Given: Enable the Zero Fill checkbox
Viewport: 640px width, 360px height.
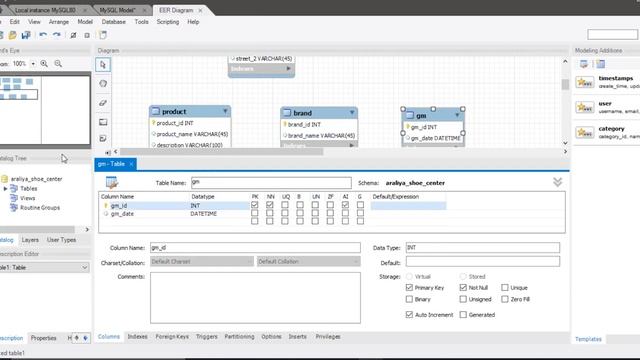Looking at the screenshot, I should 505,299.
